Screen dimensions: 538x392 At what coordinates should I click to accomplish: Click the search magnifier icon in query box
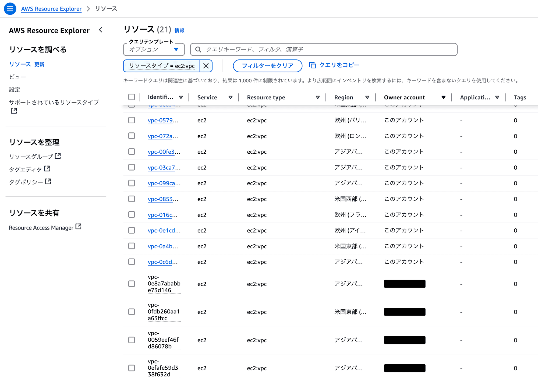coord(198,50)
